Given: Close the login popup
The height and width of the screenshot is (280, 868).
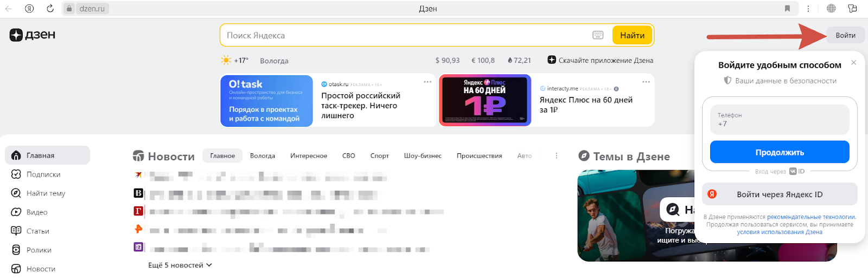Looking at the screenshot, I should coord(853,63).
